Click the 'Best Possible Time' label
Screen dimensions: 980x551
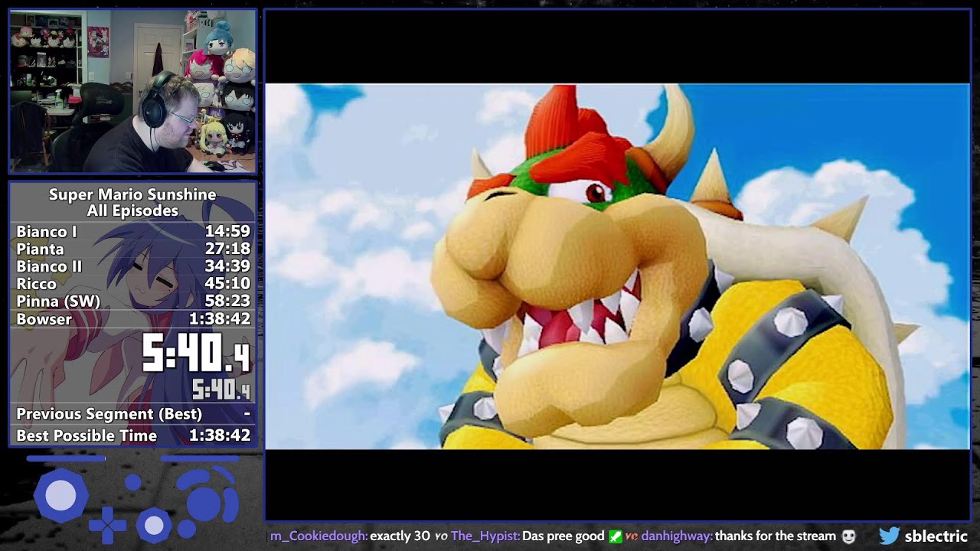tap(87, 435)
